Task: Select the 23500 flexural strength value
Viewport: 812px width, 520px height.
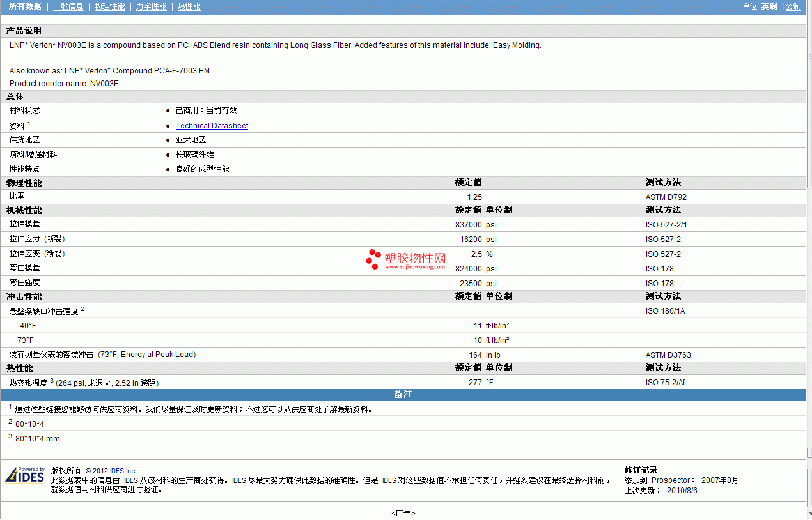Action: (x=471, y=284)
